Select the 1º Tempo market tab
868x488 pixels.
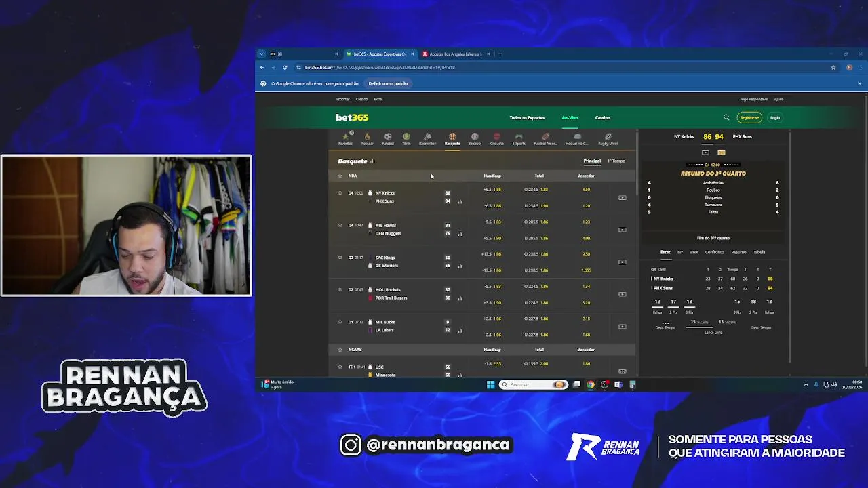[616, 161]
